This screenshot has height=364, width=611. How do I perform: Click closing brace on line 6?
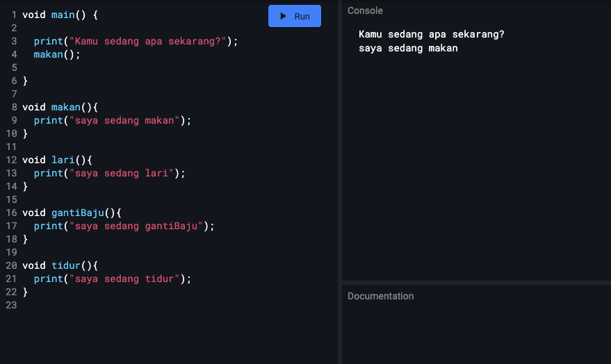25,81
